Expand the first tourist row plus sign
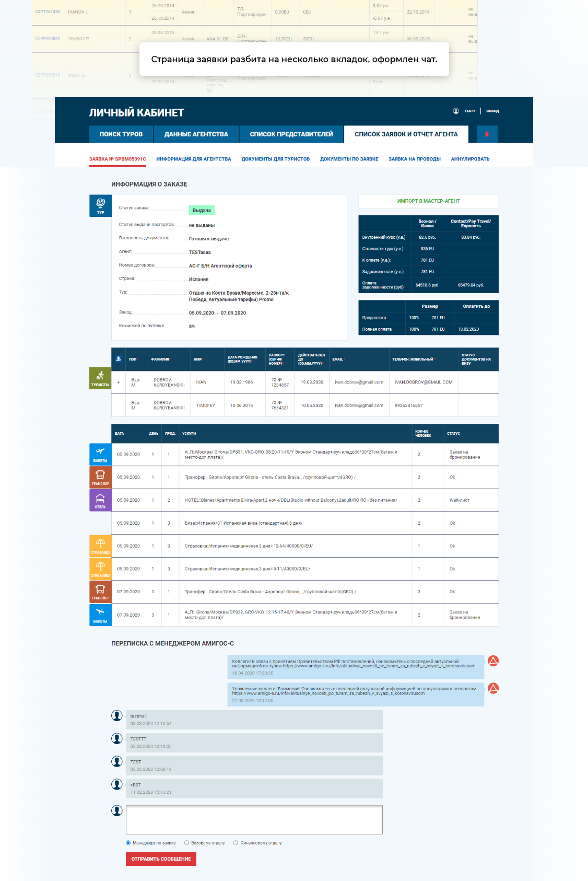This screenshot has width=588, height=881. click(x=119, y=382)
